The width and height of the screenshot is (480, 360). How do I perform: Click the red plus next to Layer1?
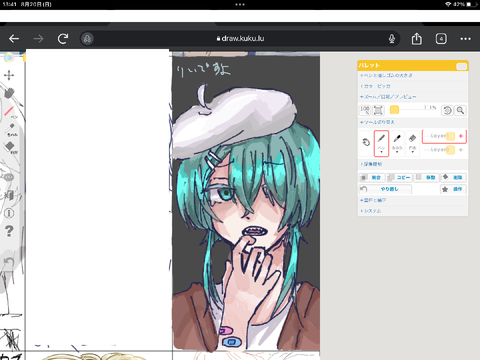(x=461, y=136)
